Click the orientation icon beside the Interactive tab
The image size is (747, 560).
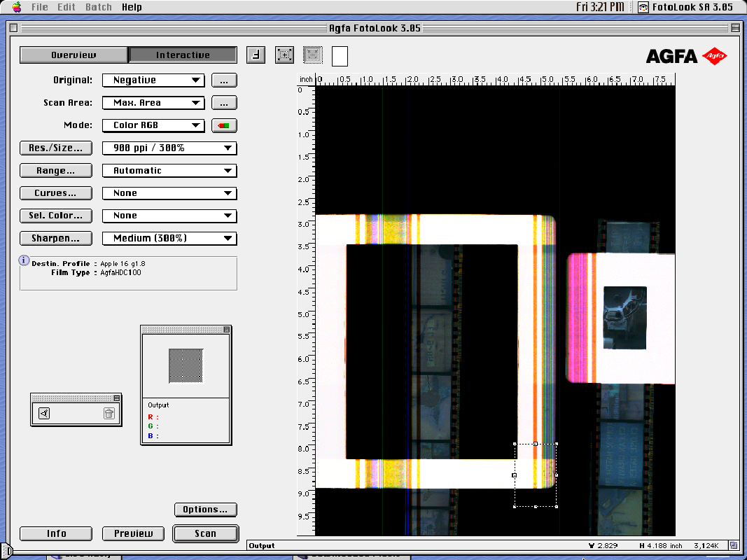tap(256, 55)
